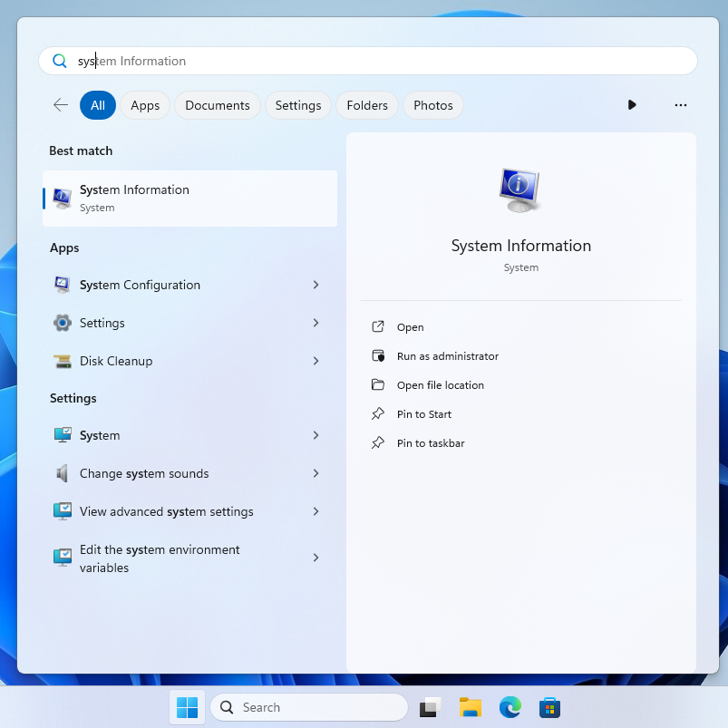This screenshot has height=728, width=728.
Task: Open Task View from the taskbar
Action: point(431,707)
